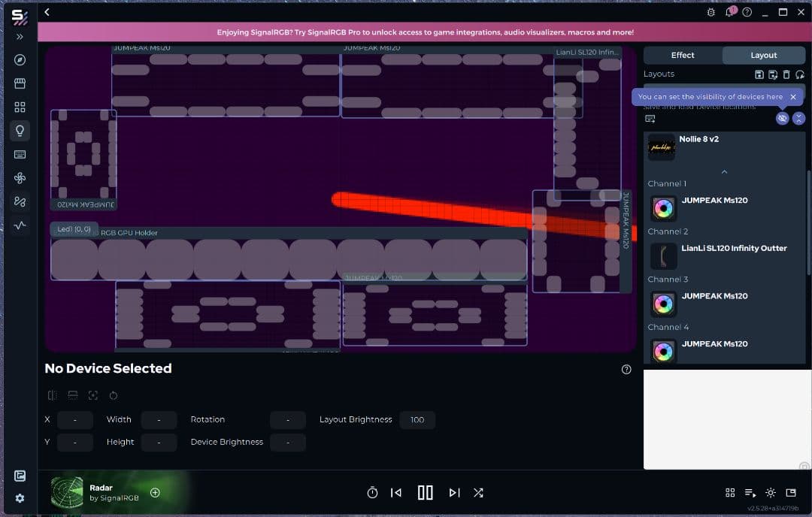
Task: Shuffle effects with the shuffle icon
Action: 478,493
